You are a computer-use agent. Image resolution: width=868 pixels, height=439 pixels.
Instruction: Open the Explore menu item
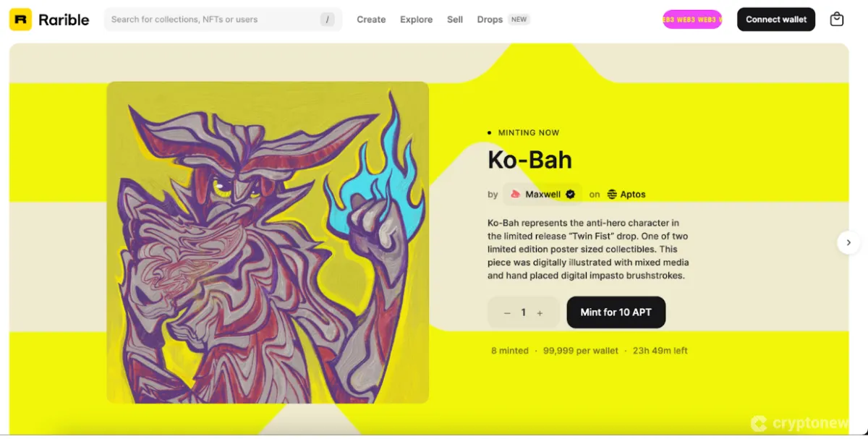tap(417, 20)
